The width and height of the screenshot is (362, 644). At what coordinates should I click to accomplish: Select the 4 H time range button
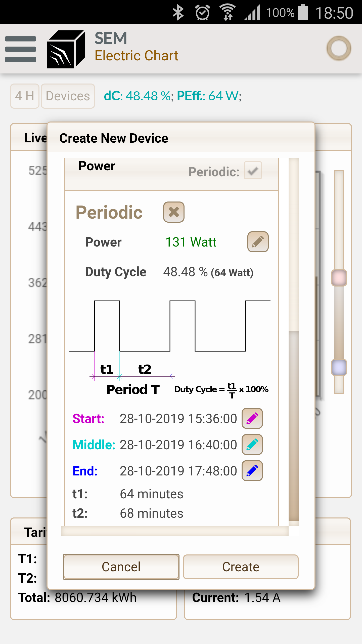coord(25,96)
